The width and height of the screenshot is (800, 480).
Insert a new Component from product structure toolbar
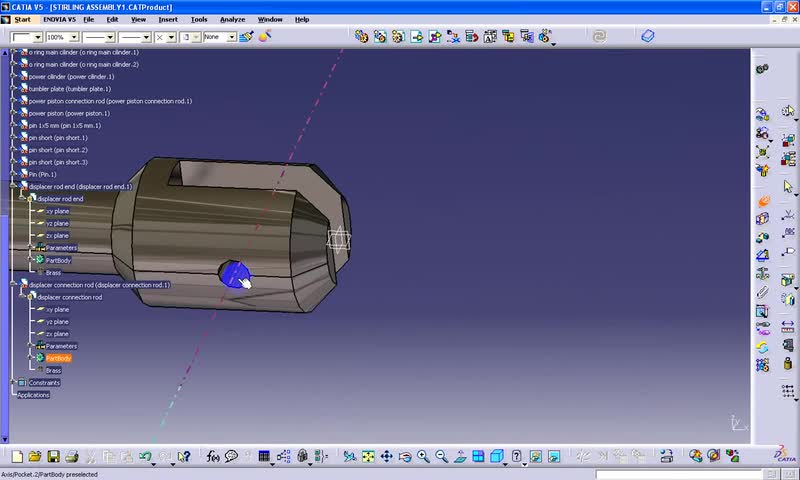pos(361,36)
